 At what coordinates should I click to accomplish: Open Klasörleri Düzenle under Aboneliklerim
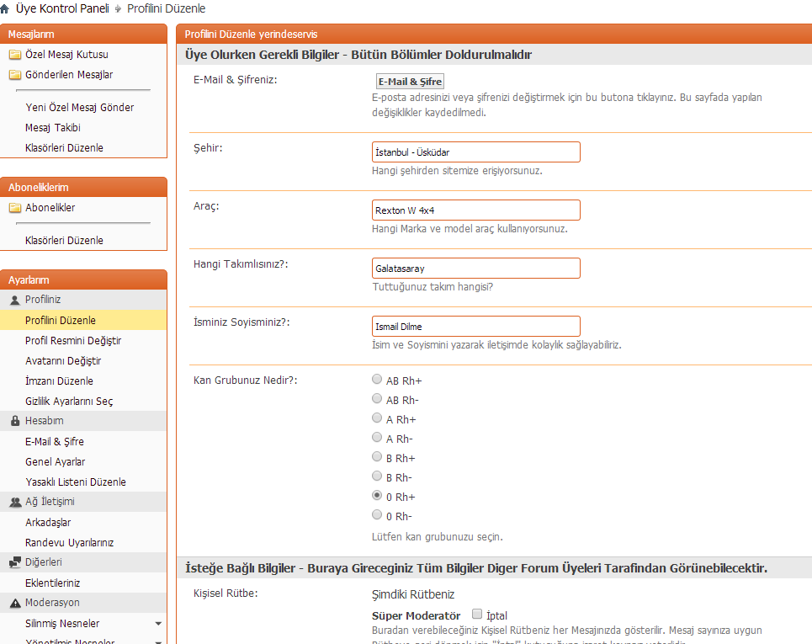click(64, 241)
